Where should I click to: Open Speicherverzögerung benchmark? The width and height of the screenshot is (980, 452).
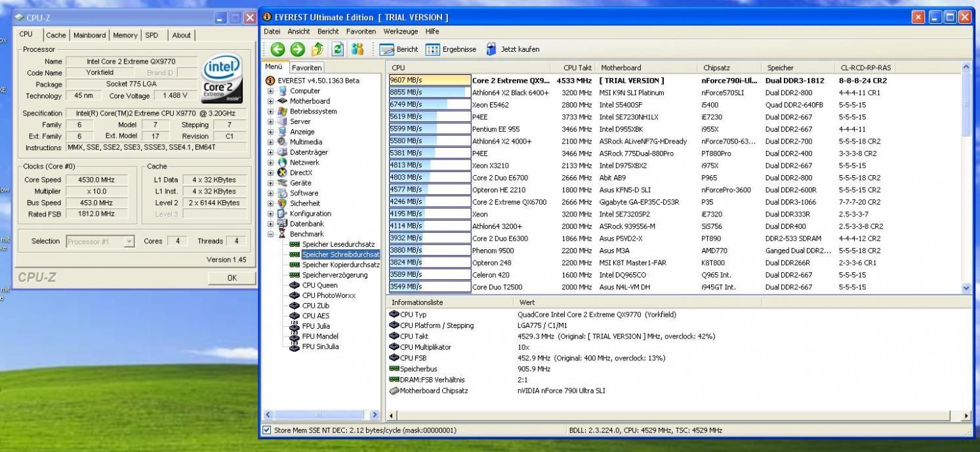point(335,275)
